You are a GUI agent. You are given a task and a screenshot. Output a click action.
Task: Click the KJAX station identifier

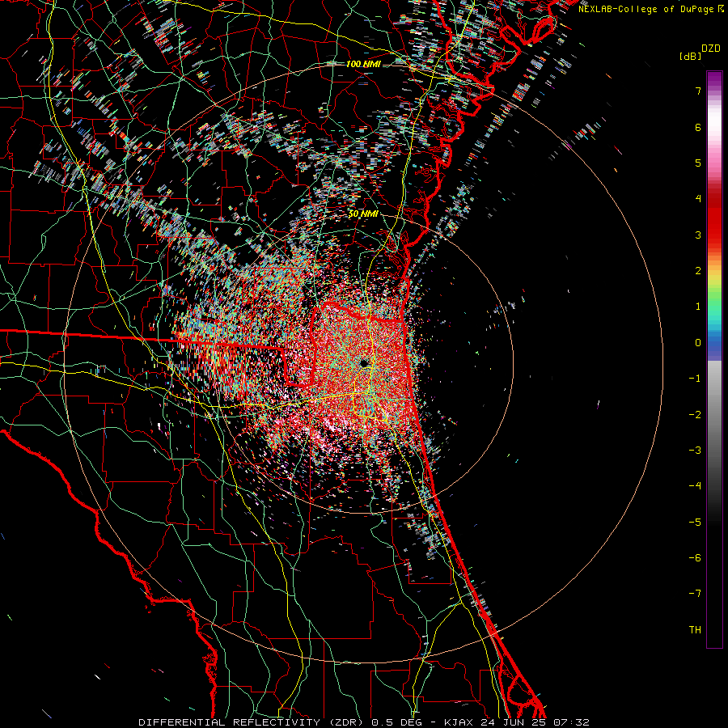(x=459, y=722)
